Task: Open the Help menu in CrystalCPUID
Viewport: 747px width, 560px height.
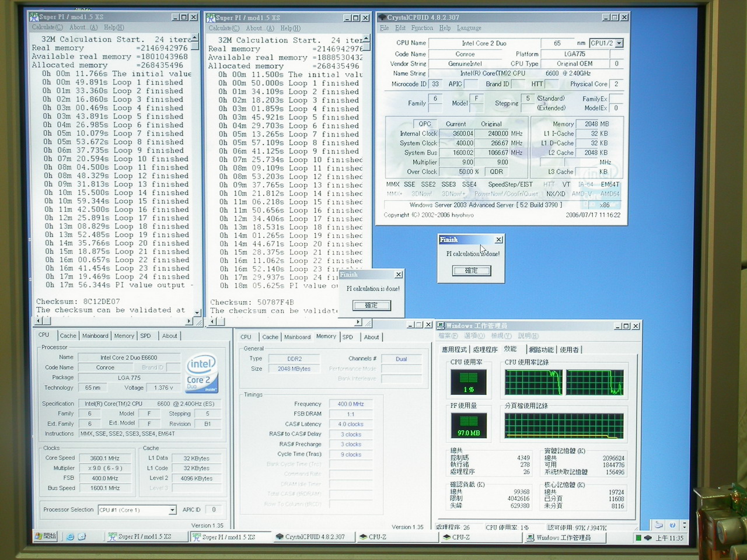Action: point(445,28)
